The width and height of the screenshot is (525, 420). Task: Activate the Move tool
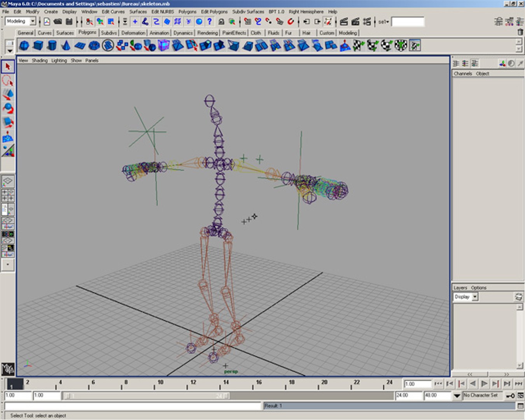pyautogui.click(x=7, y=94)
